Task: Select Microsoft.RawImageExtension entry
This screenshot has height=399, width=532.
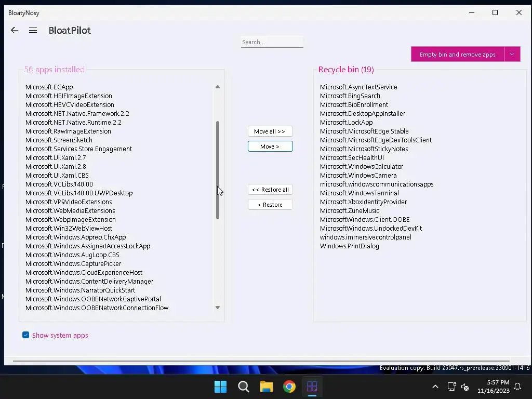Action: pyautogui.click(x=68, y=131)
